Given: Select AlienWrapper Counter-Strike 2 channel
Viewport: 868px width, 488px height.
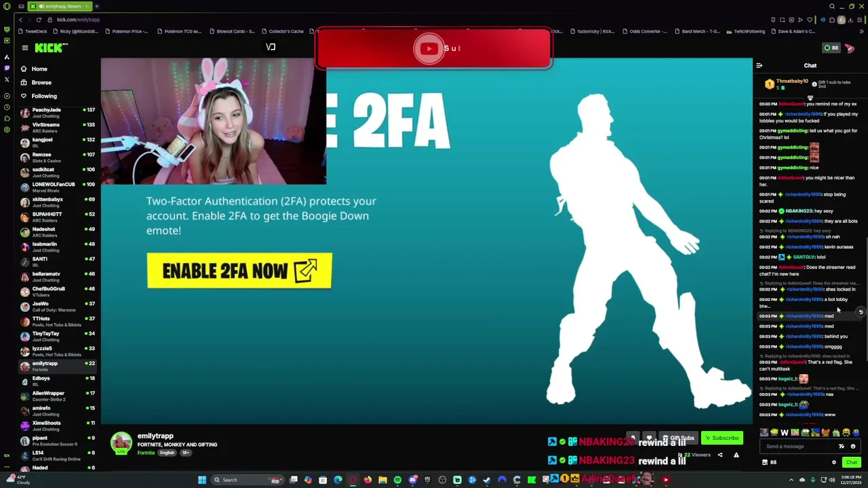Looking at the screenshot, I should (x=58, y=396).
